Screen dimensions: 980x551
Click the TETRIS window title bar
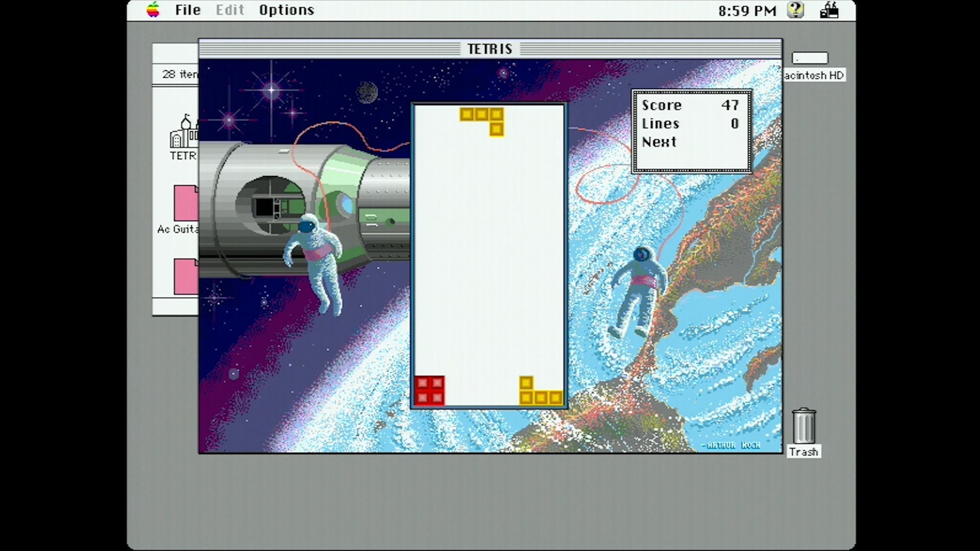click(489, 49)
